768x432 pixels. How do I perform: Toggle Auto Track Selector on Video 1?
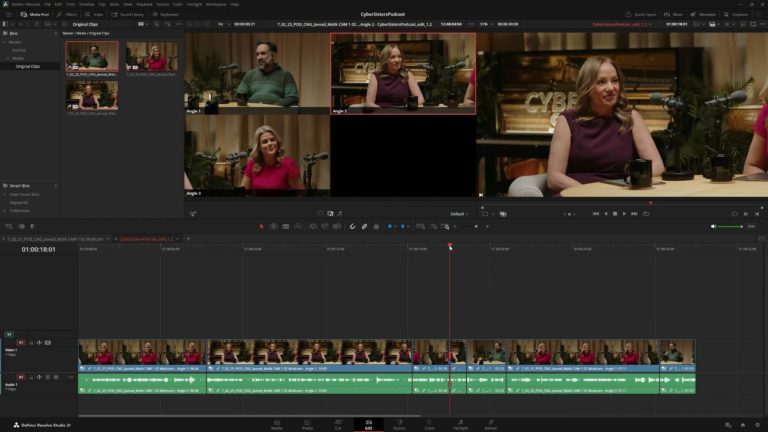coord(39,343)
